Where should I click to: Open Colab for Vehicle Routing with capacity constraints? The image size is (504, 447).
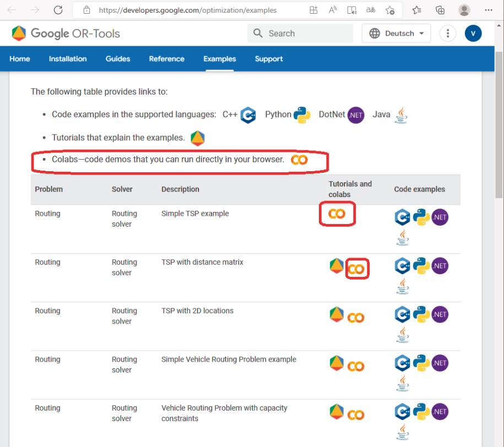point(356,415)
